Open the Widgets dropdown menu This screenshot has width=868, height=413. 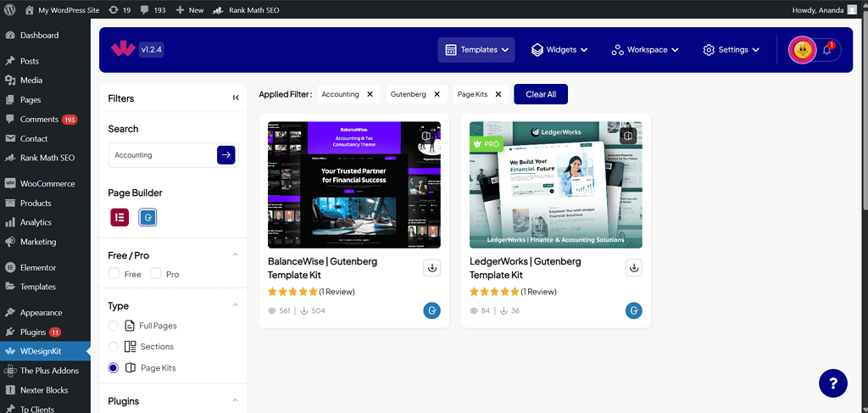click(559, 50)
